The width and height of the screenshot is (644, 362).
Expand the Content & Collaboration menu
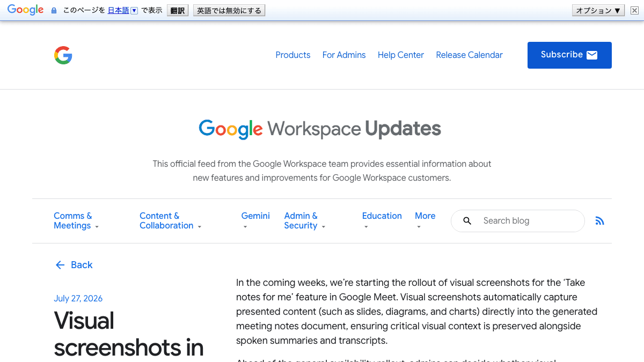pyautogui.click(x=170, y=221)
